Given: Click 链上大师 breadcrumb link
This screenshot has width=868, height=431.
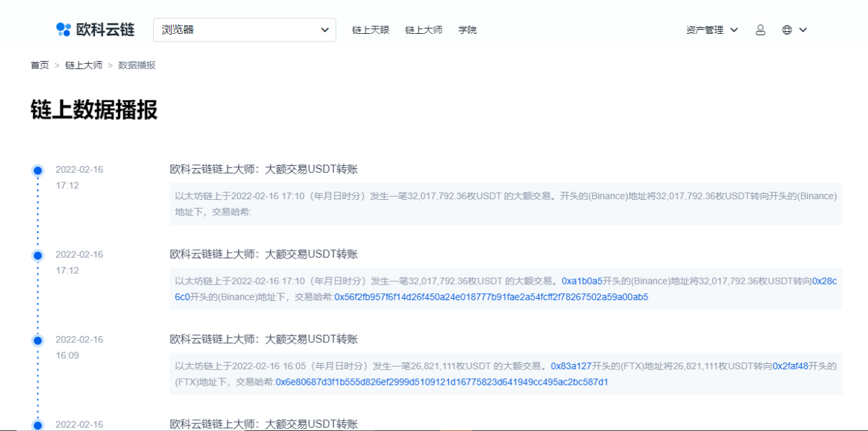Looking at the screenshot, I should coord(83,65).
